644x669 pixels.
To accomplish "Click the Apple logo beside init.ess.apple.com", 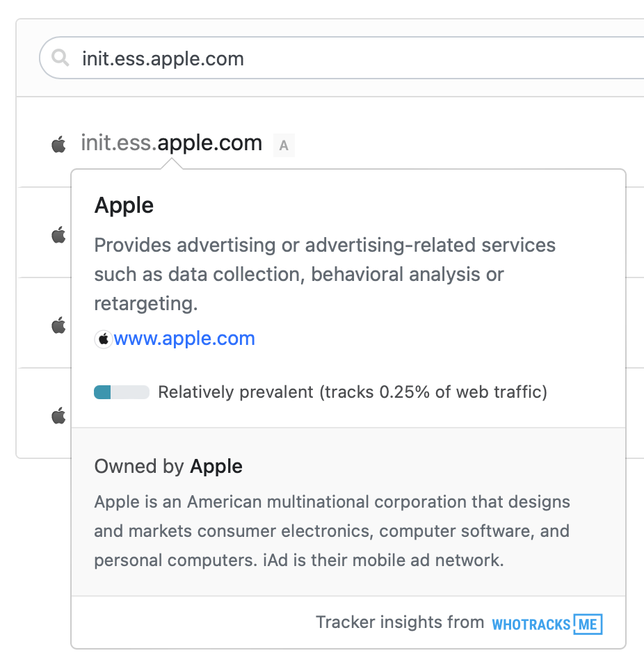I will pos(59,144).
